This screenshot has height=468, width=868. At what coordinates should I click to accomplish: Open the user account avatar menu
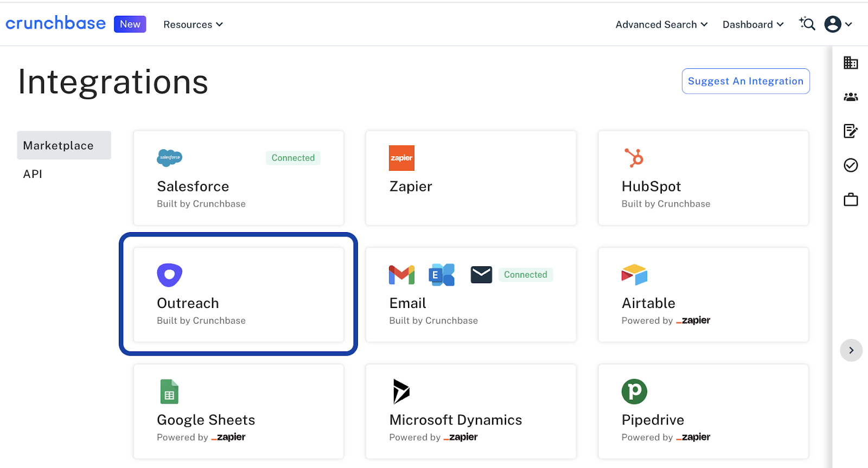coord(833,24)
